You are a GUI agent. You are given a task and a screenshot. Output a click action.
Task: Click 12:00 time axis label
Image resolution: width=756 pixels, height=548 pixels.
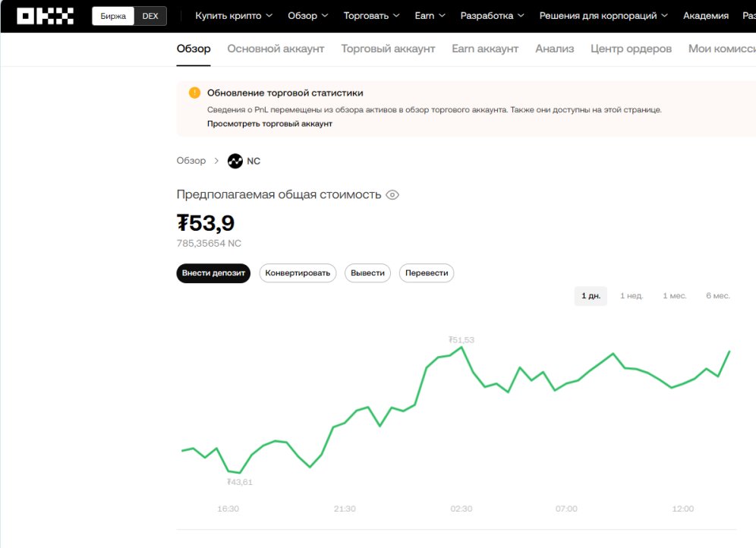pos(683,509)
